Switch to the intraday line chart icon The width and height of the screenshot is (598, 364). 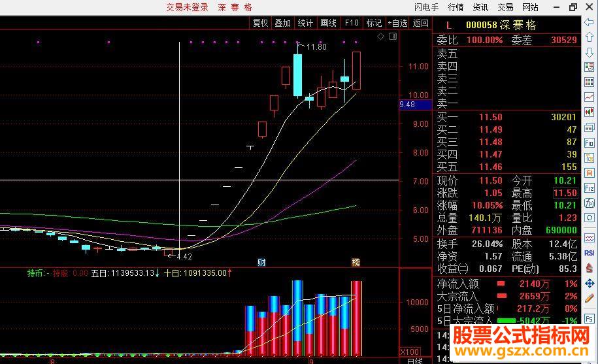[590, 97]
